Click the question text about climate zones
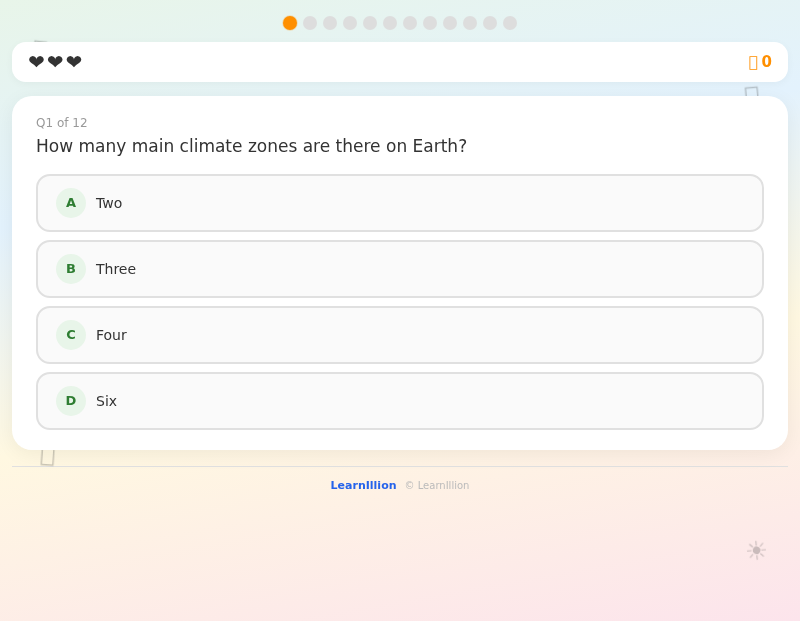The height and width of the screenshot is (621, 800). [250, 146]
